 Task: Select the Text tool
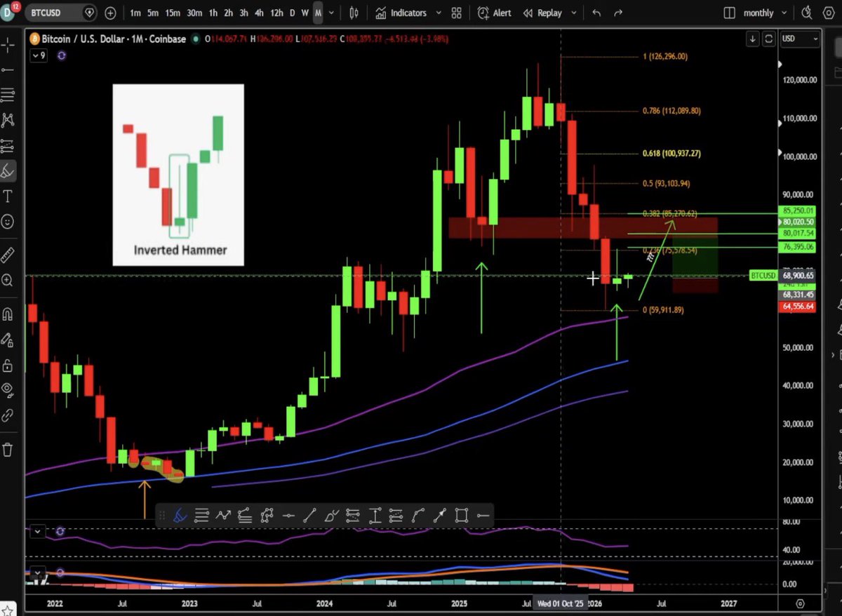[8, 196]
